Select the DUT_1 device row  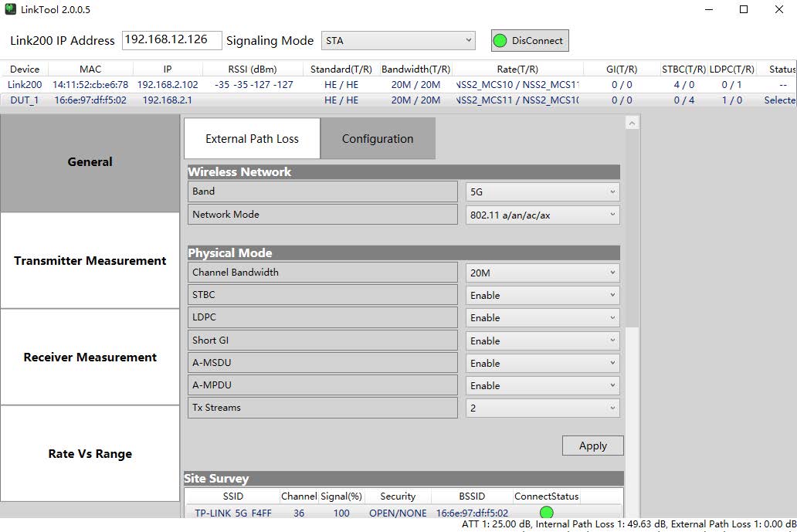[x=24, y=100]
